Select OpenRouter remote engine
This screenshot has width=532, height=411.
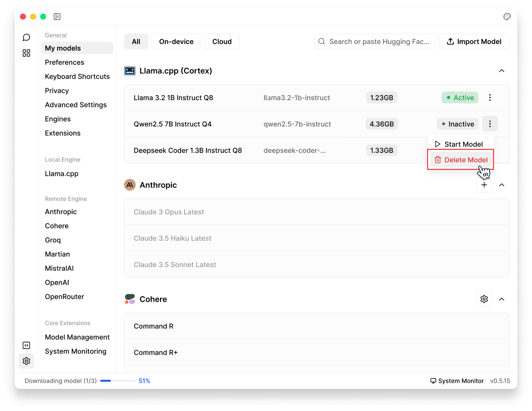[64, 297]
